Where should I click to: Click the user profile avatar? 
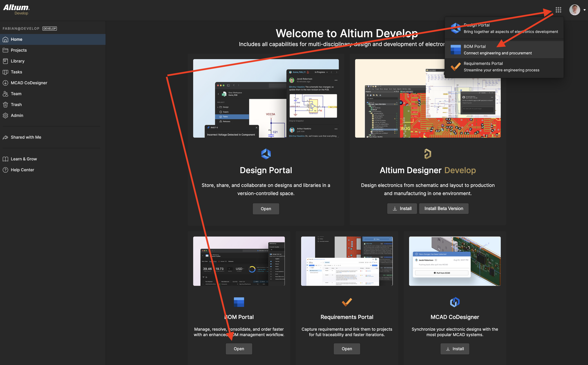click(x=574, y=10)
